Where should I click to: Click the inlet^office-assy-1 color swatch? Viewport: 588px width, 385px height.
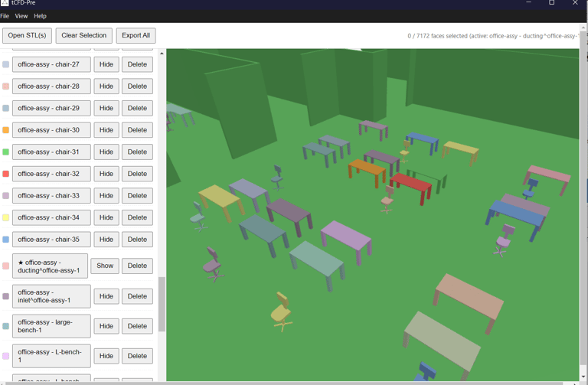[x=5, y=296]
